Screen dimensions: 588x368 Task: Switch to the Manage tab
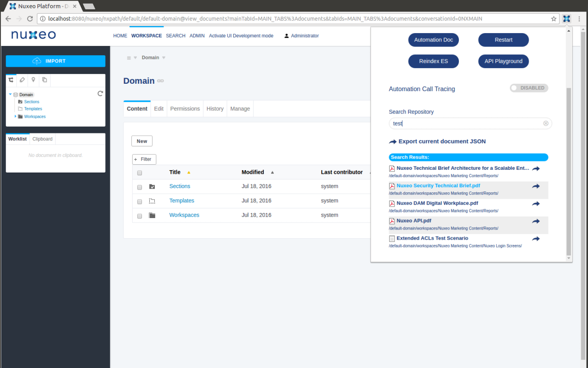point(240,109)
